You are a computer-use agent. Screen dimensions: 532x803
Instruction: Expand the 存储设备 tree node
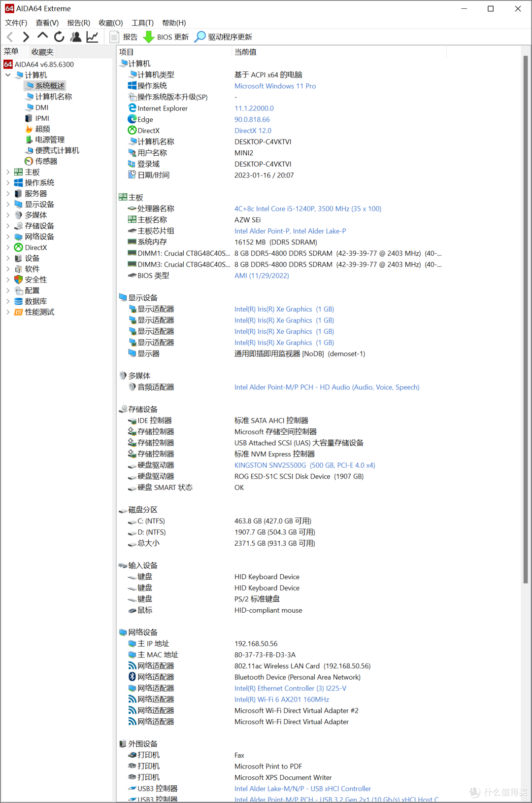8,226
